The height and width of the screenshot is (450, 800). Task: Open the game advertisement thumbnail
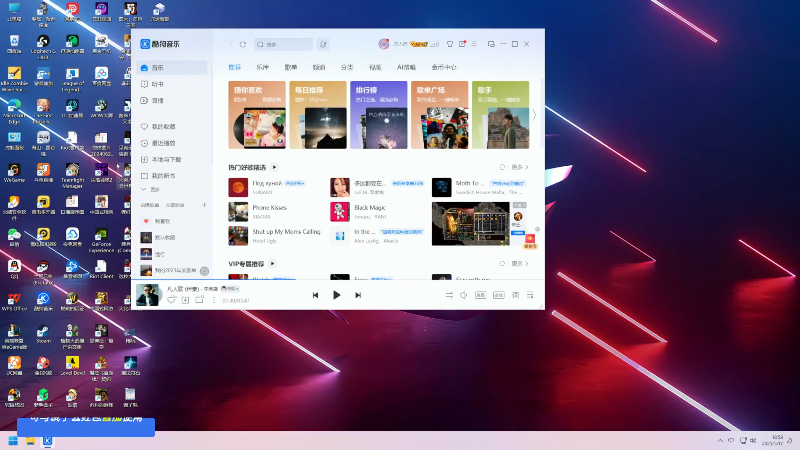tap(470, 223)
